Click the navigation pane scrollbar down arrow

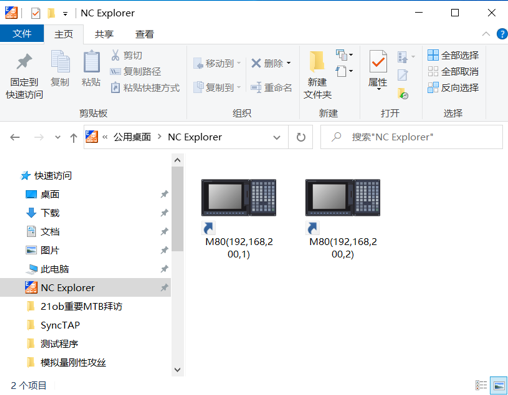[177, 370]
